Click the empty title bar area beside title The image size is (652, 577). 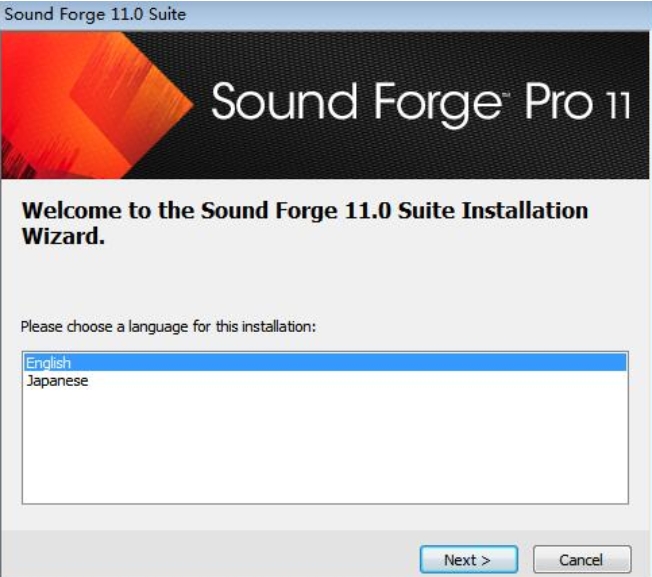[416, 15]
